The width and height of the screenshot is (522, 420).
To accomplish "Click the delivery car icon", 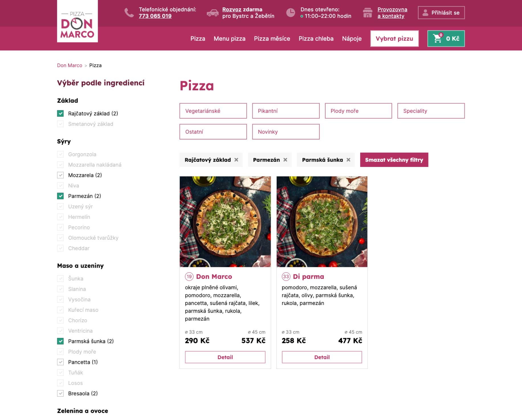I will [x=213, y=13].
